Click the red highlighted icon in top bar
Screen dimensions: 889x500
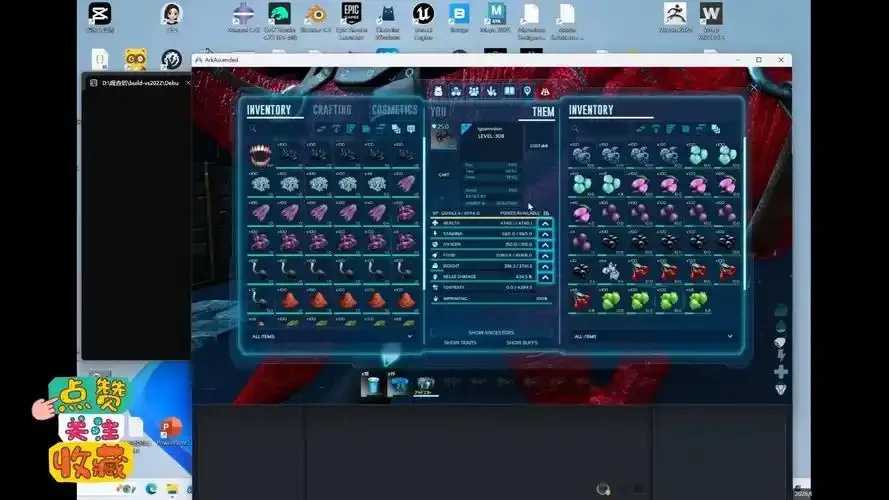(x=545, y=91)
